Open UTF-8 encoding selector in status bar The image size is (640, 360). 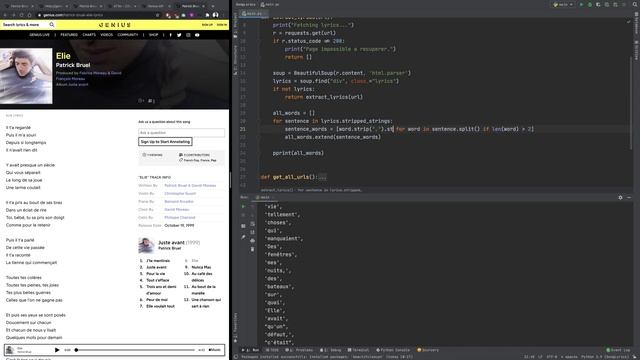point(551,357)
